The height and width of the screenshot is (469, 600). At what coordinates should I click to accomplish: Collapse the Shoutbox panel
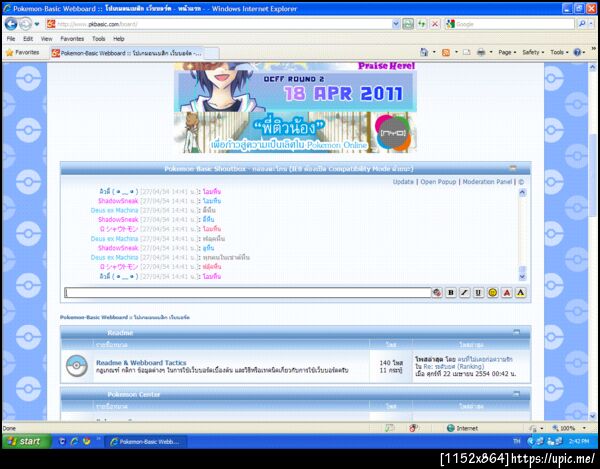(513, 168)
